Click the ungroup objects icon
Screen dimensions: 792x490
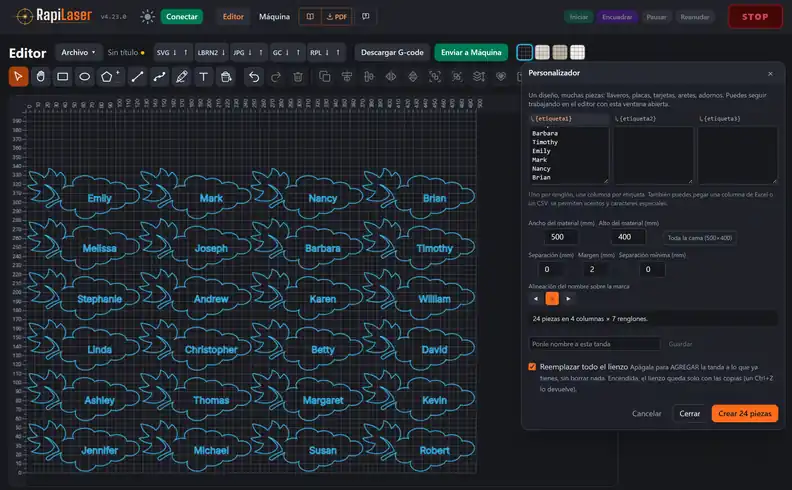(x=457, y=77)
